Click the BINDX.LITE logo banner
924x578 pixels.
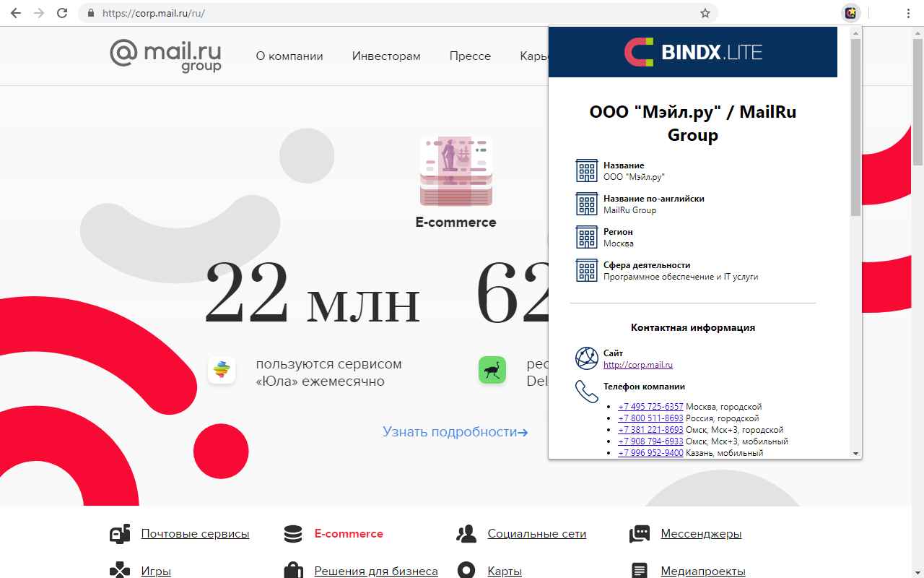(x=693, y=52)
